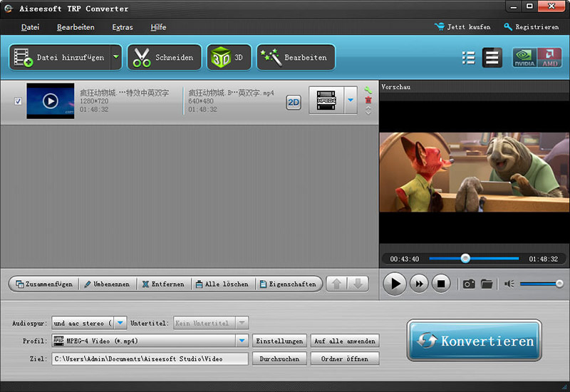Screen dimensions: 570x392
Task: Toggle the 2D mode badge
Action: pyautogui.click(x=294, y=103)
